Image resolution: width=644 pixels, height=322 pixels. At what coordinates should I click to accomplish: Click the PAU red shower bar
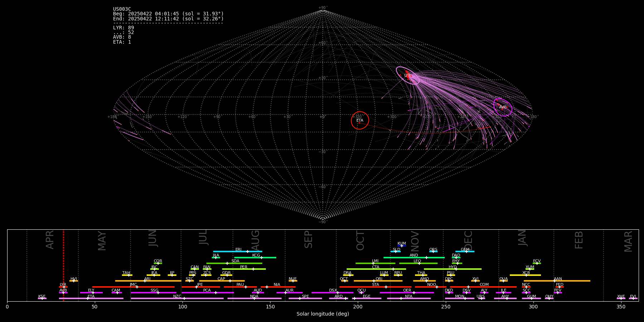240,287
